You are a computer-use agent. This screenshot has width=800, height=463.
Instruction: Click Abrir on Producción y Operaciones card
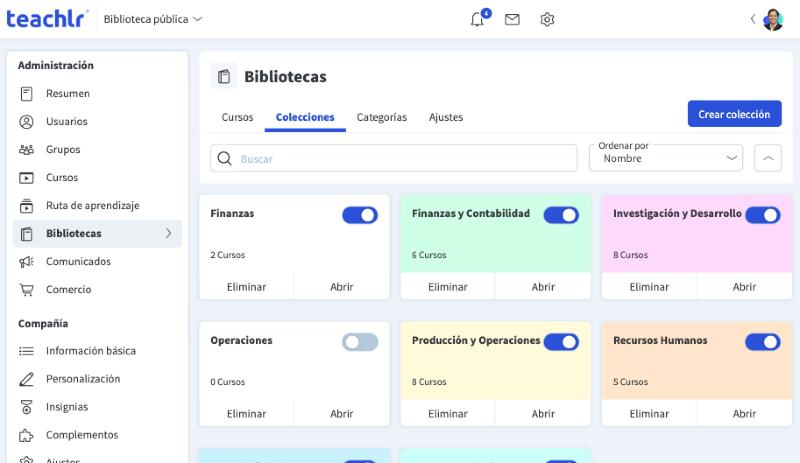click(x=543, y=414)
